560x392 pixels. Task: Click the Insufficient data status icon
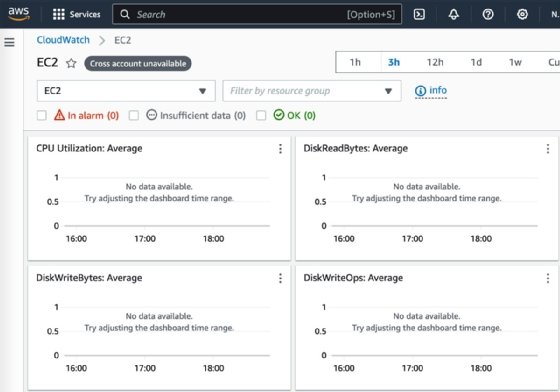(x=151, y=115)
